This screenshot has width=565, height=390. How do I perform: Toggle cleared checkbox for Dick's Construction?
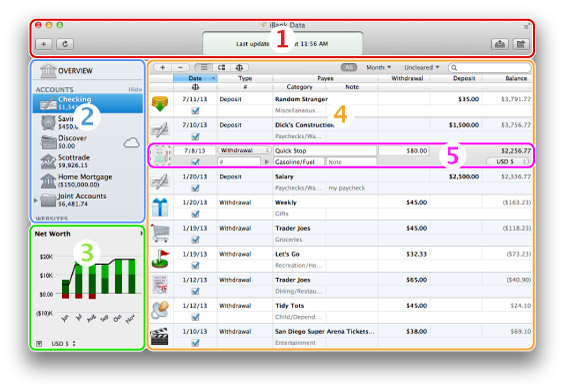click(195, 137)
